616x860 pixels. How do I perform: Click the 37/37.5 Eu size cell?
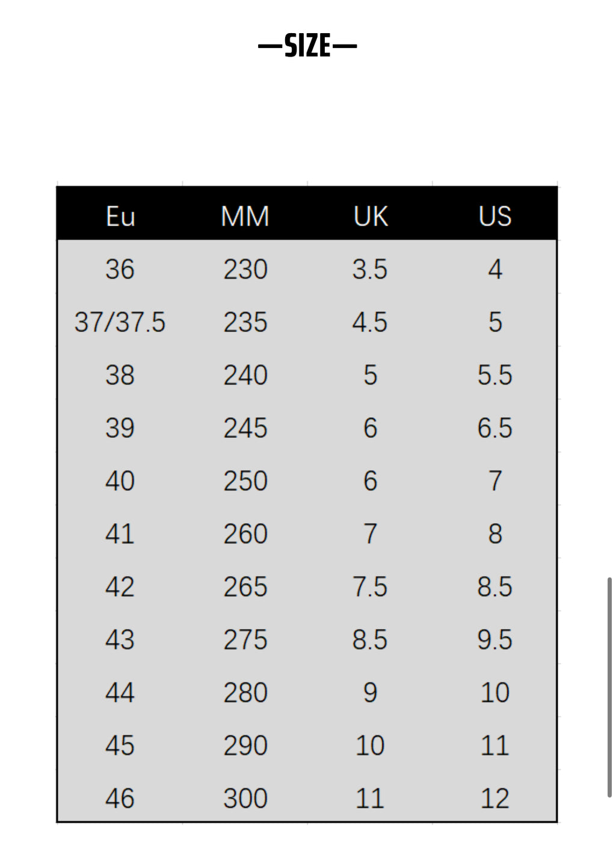[120, 322]
